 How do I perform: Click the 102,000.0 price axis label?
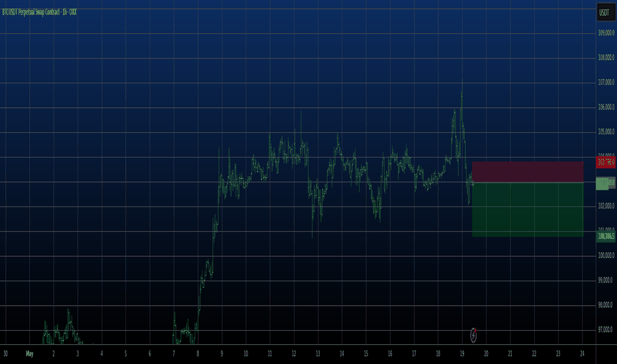(606, 206)
